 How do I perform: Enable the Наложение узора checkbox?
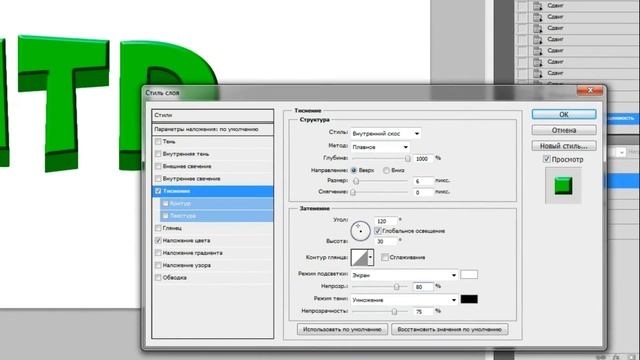point(158,265)
